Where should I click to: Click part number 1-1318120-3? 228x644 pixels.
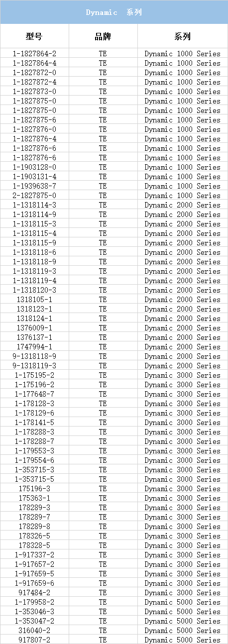point(34,290)
